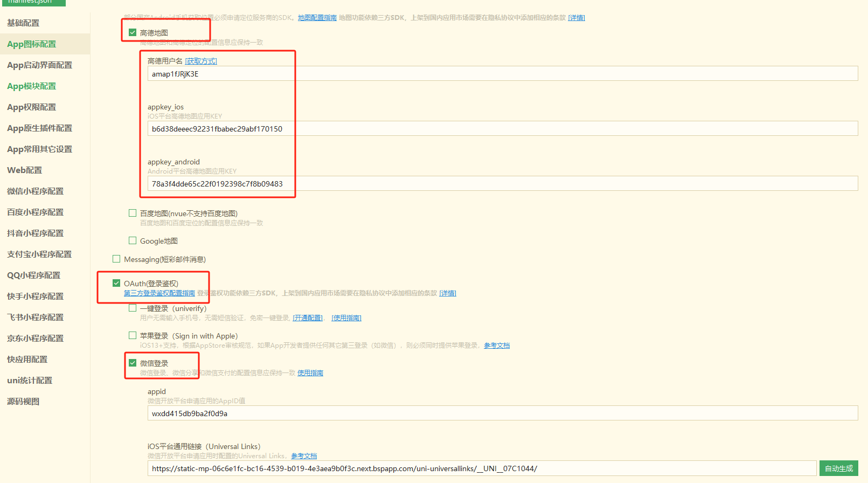This screenshot has width=868, height=483.
Task: Uncheck the 高德地图 checkbox
Action: pos(133,32)
